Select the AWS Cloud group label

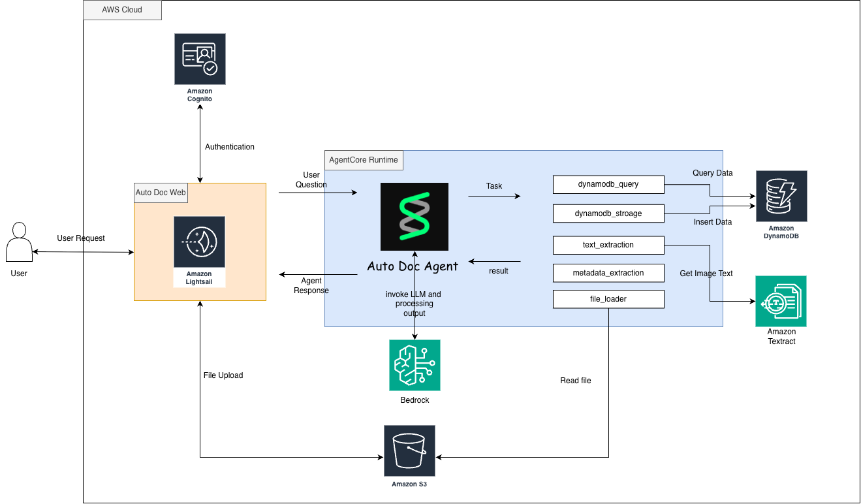click(x=122, y=10)
